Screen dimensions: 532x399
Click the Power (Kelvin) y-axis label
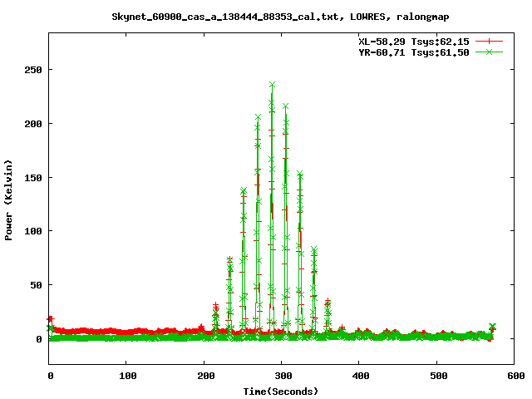click(x=8, y=200)
